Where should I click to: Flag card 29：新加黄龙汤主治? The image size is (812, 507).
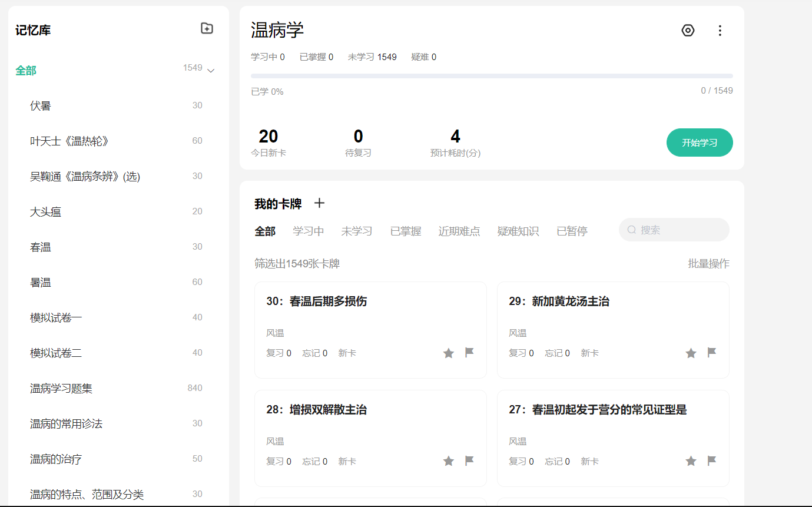712,353
